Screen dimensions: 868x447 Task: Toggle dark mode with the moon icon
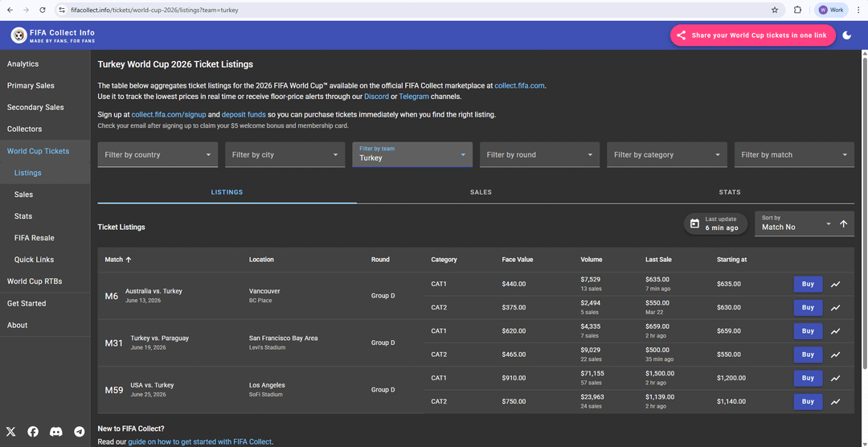[846, 35]
